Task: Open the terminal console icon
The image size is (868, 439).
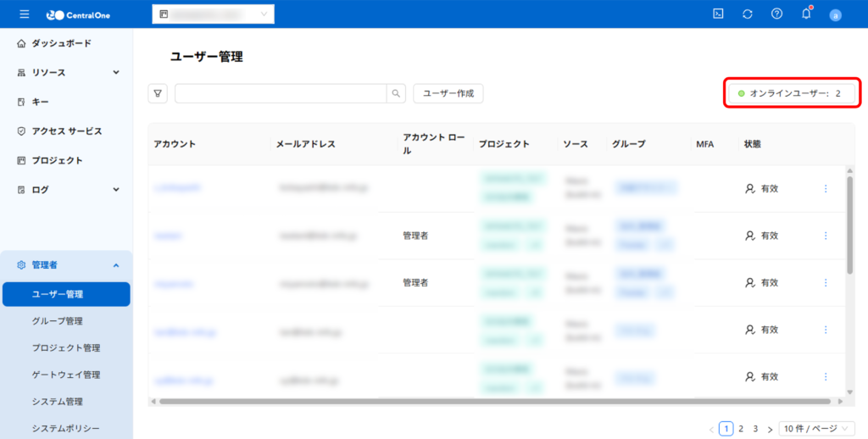Action: (x=718, y=14)
